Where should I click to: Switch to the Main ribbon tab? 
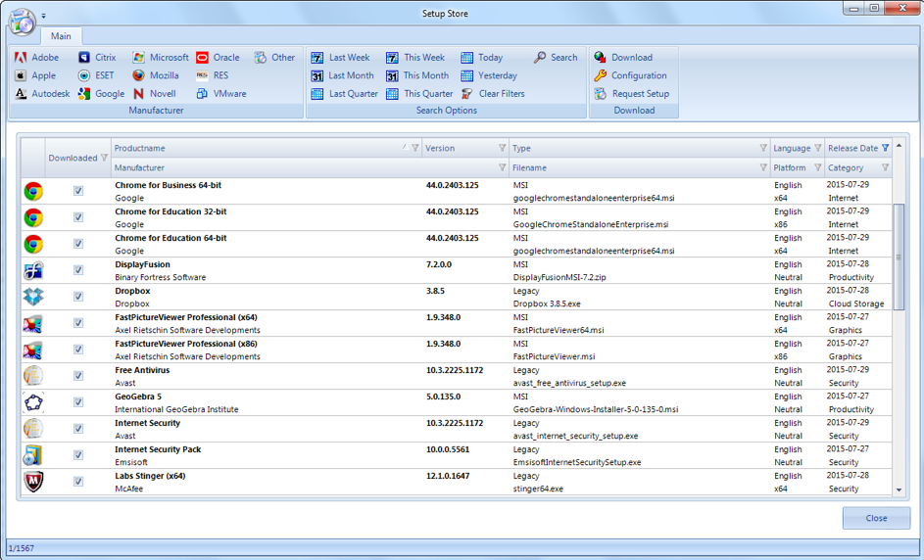tap(61, 36)
